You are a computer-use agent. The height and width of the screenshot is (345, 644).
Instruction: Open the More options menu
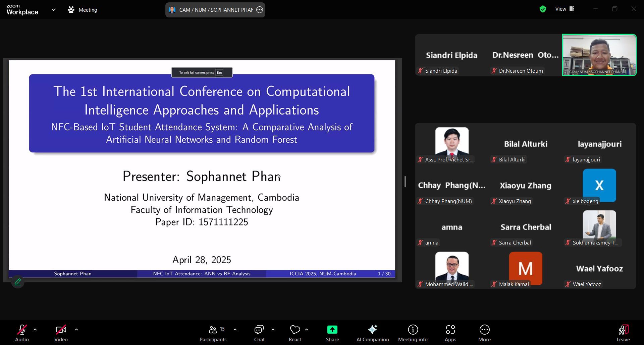pos(485,333)
